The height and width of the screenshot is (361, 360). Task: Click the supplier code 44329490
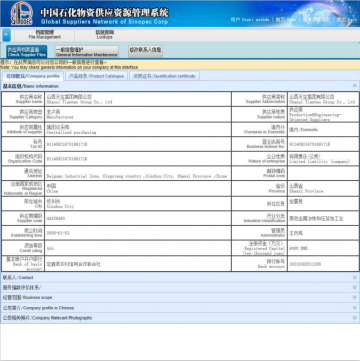pyautogui.click(x=56, y=219)
